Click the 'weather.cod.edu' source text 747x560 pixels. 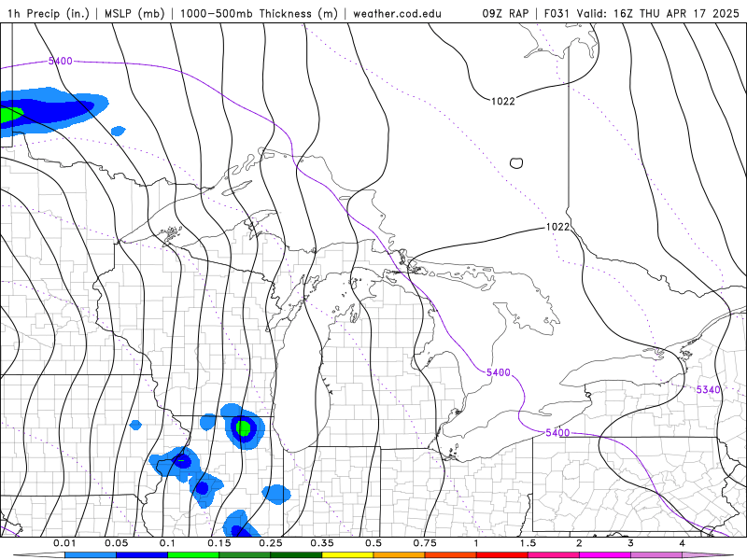pyautogui.click(x=398, y=13)
